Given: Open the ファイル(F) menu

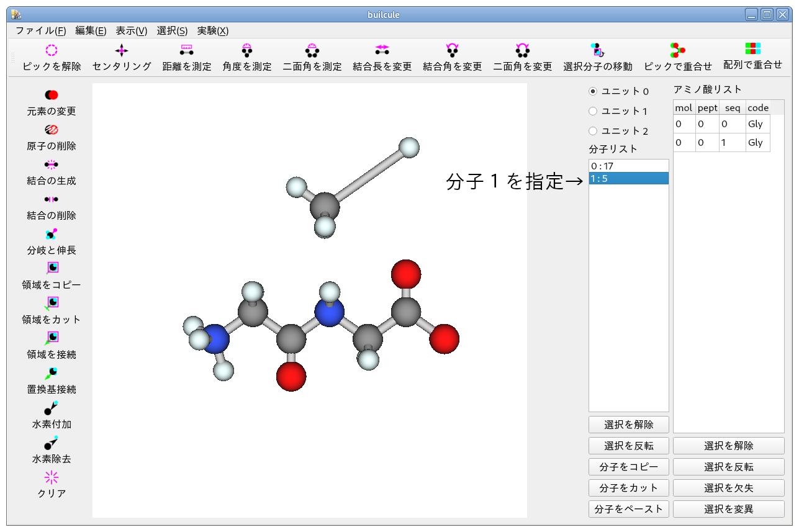Looking at the screenshot, I should pos(39,30).
